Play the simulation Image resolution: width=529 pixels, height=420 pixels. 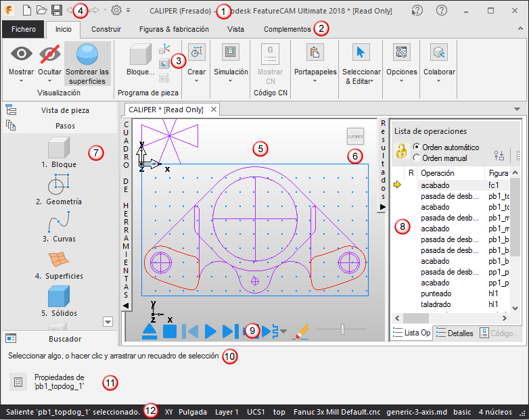coord(210,331)
